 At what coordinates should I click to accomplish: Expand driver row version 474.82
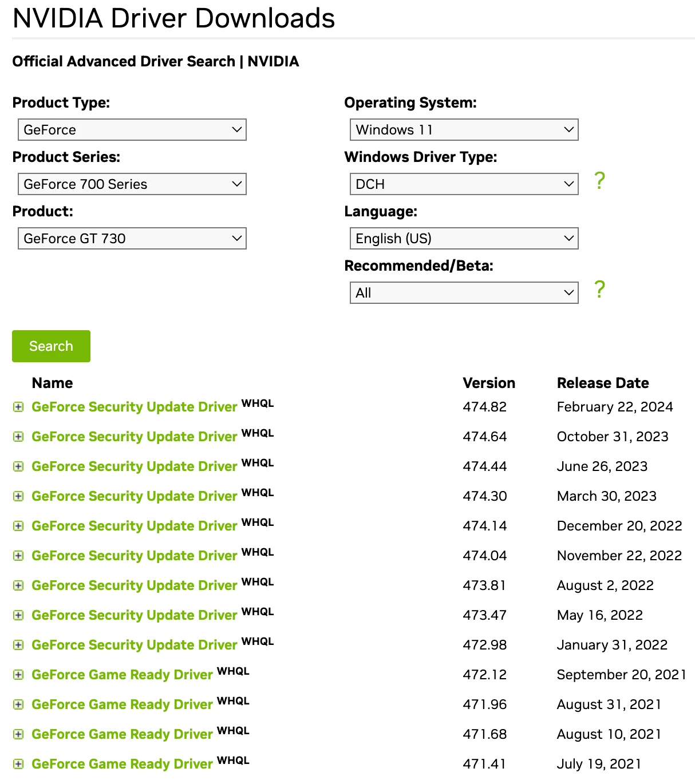tap(18, 407)
